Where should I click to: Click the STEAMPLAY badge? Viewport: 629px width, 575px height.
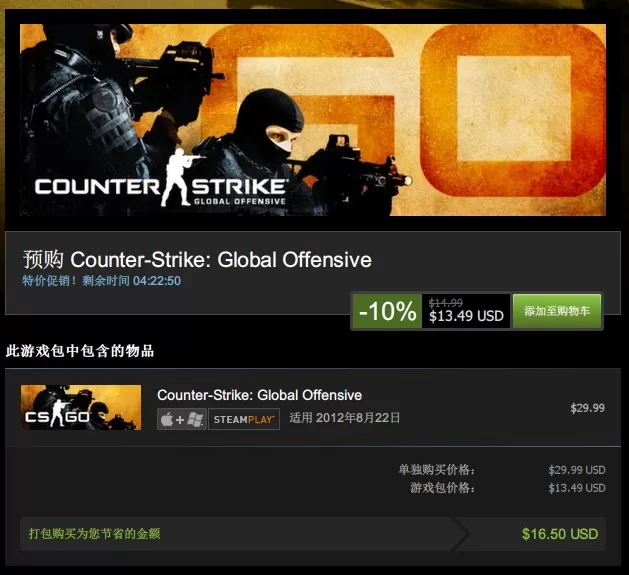(244, 419)
